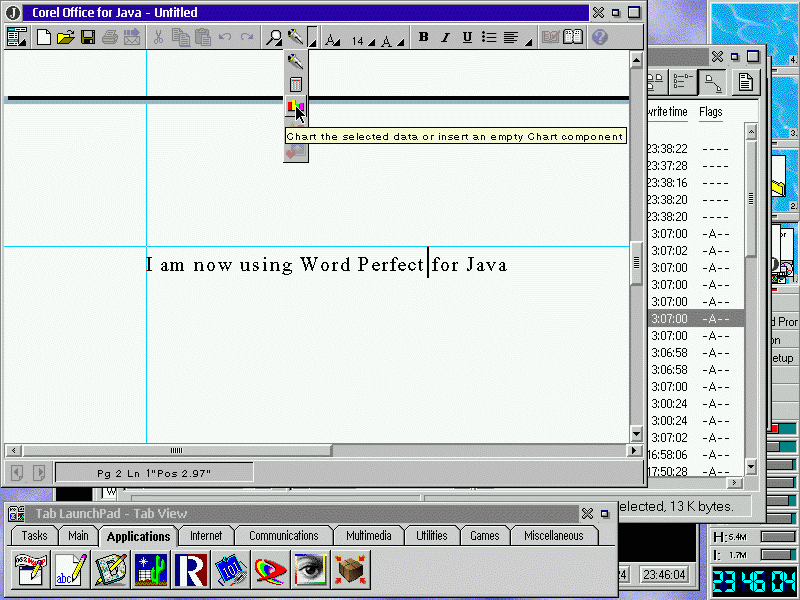This screenshot has width=800, height=600.
Task: Switch to the Tasks tab
Action: (34, 536)
